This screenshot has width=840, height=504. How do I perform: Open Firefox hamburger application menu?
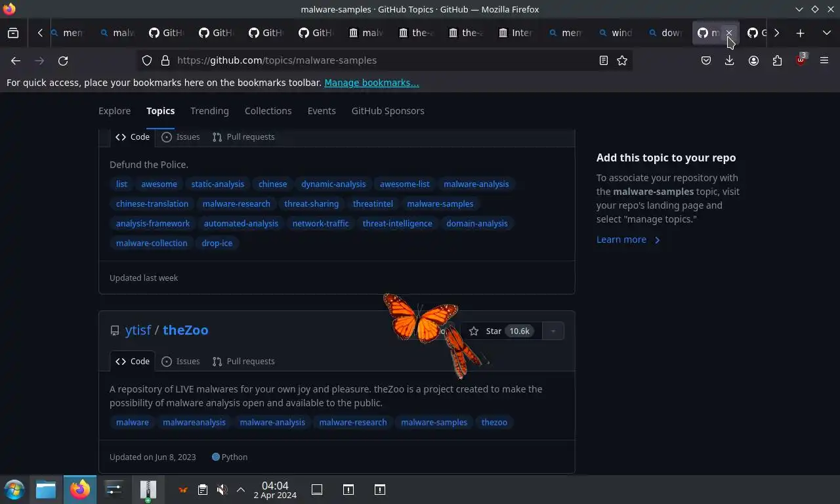(x=824, y=60)
